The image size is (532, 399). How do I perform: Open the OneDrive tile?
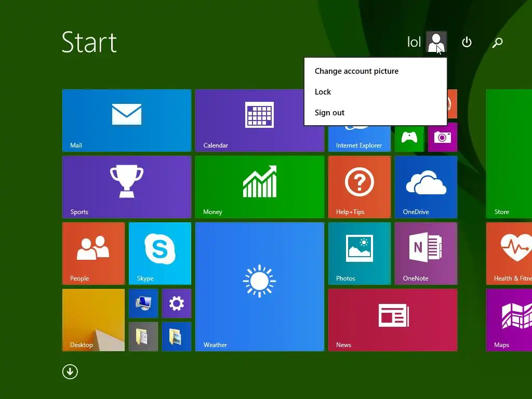(x=426, y=187)
